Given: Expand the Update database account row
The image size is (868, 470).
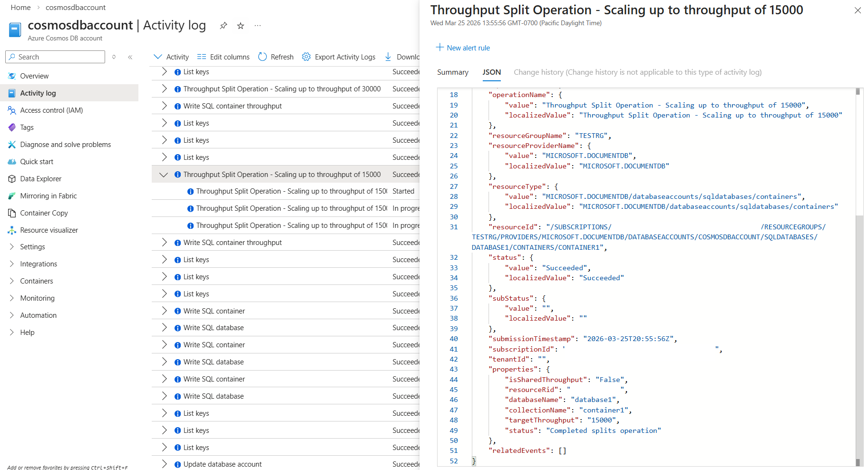Looking at the screenshot, I should [x=164, y=464].
